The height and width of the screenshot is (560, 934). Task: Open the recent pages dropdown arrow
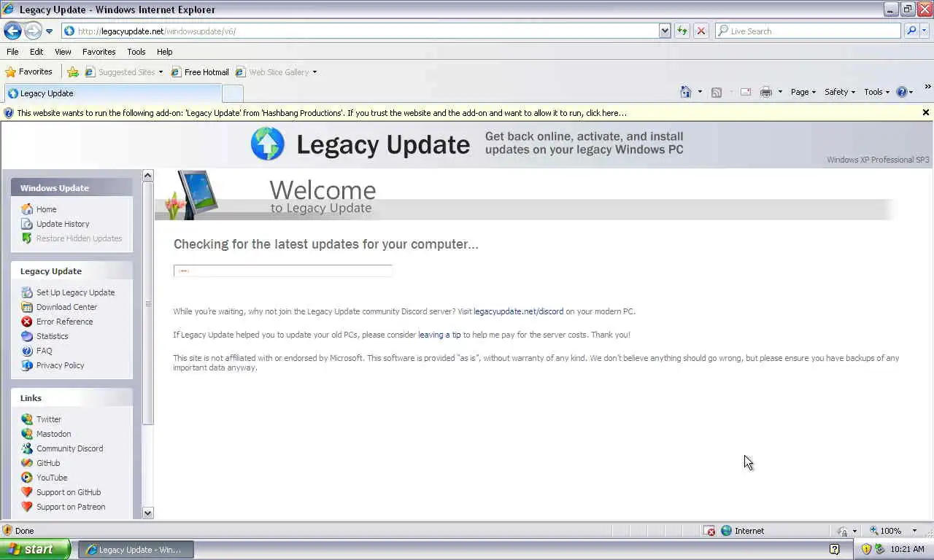(49, 31)
